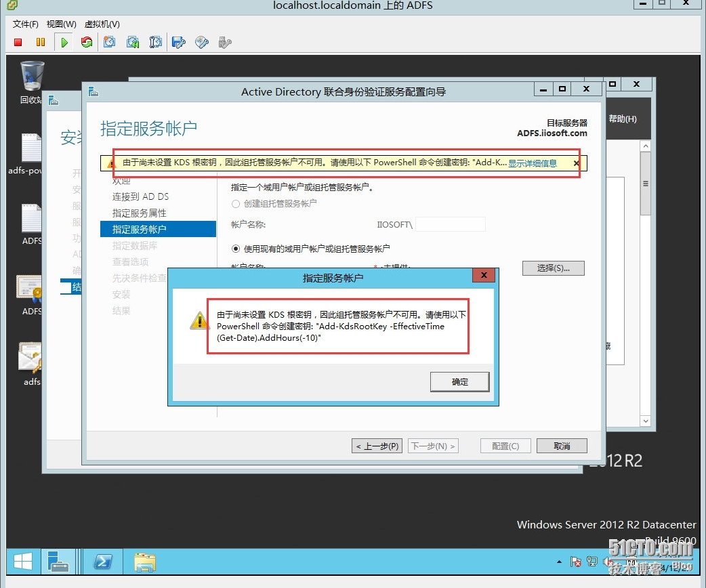Click floppy/disk device toolbar icon
706x588 pixels.
[179, 42]
